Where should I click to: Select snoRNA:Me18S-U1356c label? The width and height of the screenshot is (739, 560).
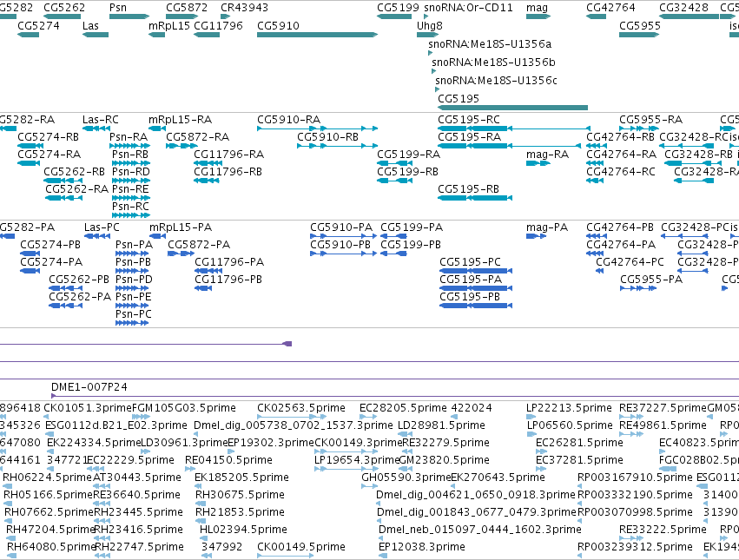(x=496, y=80)
